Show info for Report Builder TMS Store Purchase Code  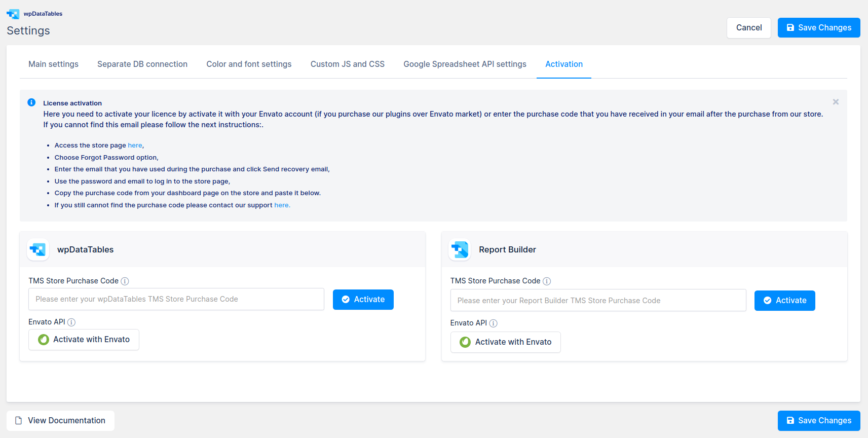(x=547, y=281)
